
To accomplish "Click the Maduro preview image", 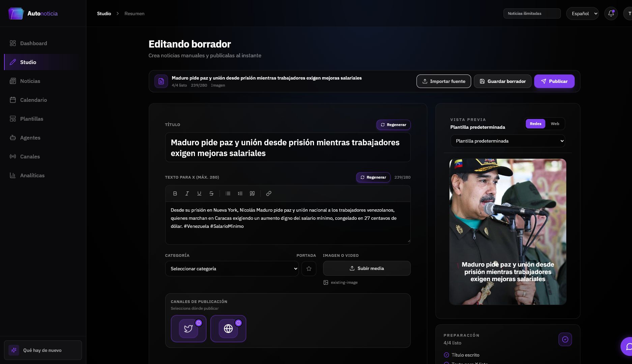I will click(x=508, y=232).
